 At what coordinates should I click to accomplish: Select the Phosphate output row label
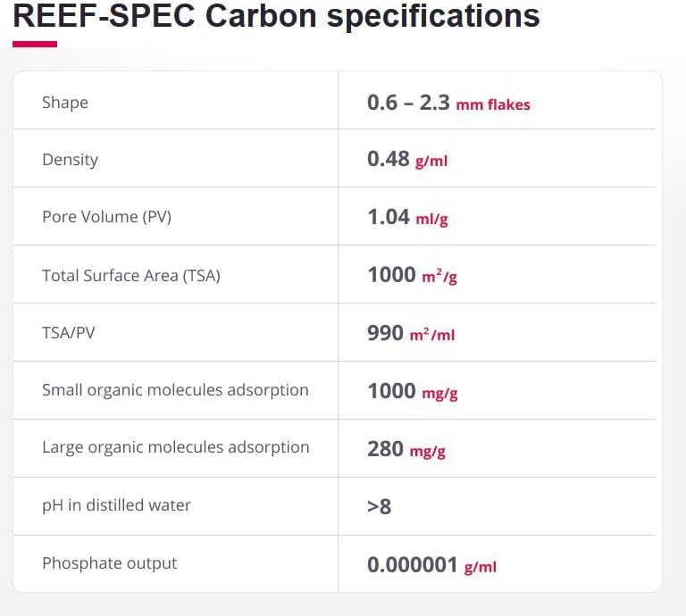pyautogui.click(x=109, y=563)
